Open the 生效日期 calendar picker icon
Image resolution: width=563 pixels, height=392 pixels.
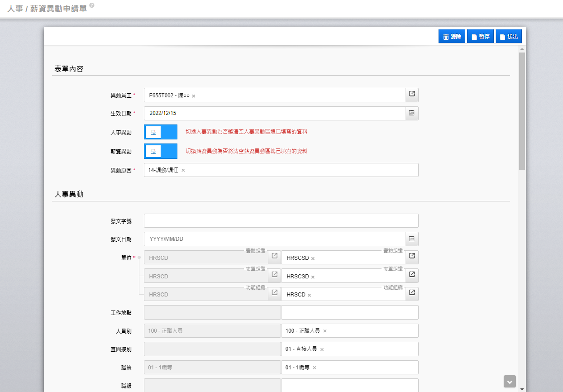click(x=412, y=113)
